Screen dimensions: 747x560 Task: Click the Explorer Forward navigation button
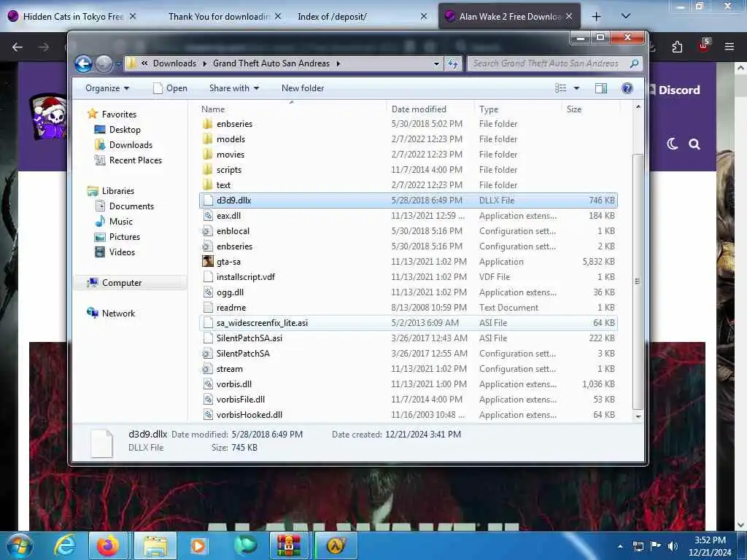(x=104, y=63)
